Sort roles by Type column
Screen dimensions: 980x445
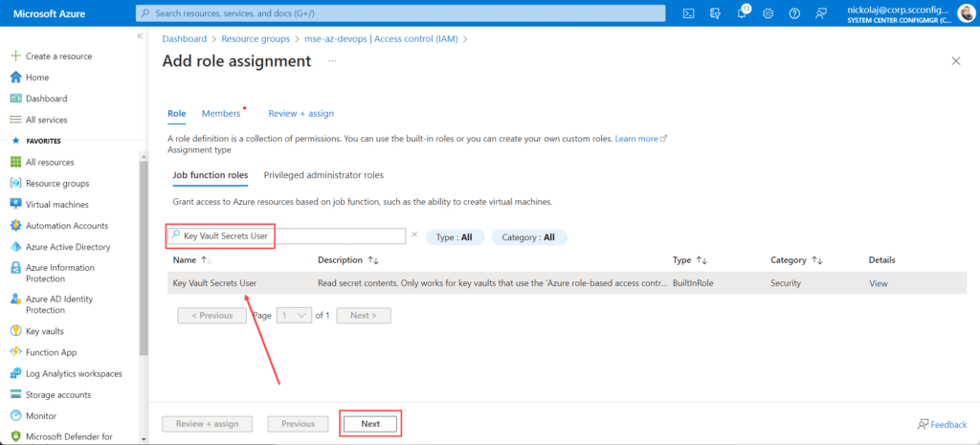point(689,260)
